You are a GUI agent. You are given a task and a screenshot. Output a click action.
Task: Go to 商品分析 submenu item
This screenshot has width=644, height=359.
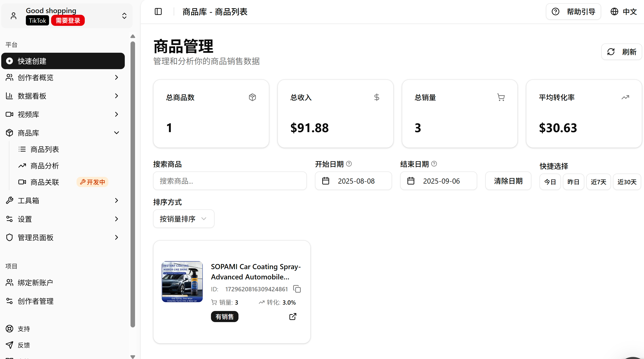[45, 166]
